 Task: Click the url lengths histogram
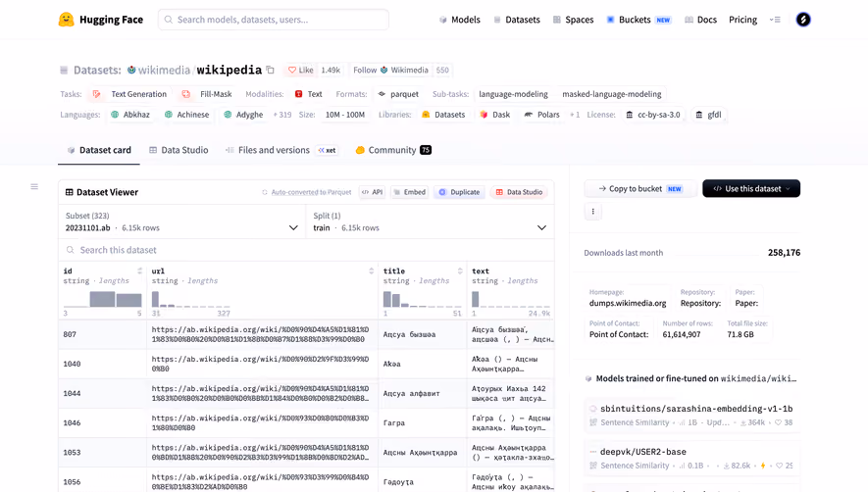point(190,299)
